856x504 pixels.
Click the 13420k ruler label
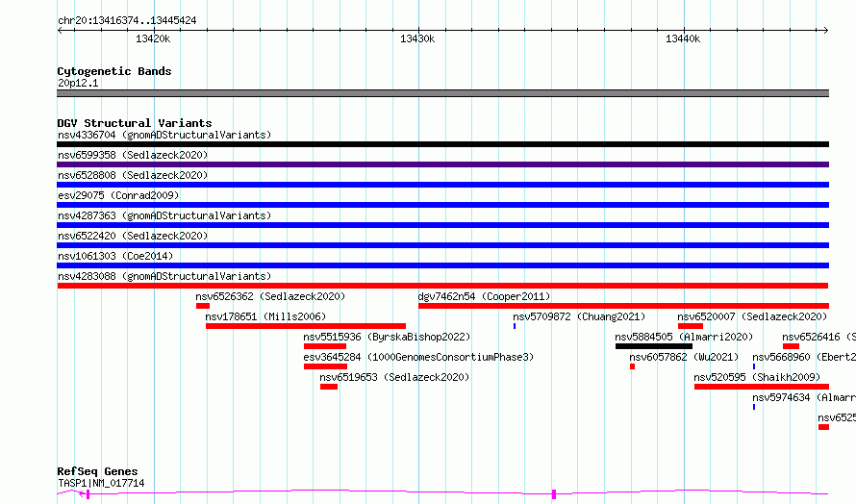pos(153,38)
